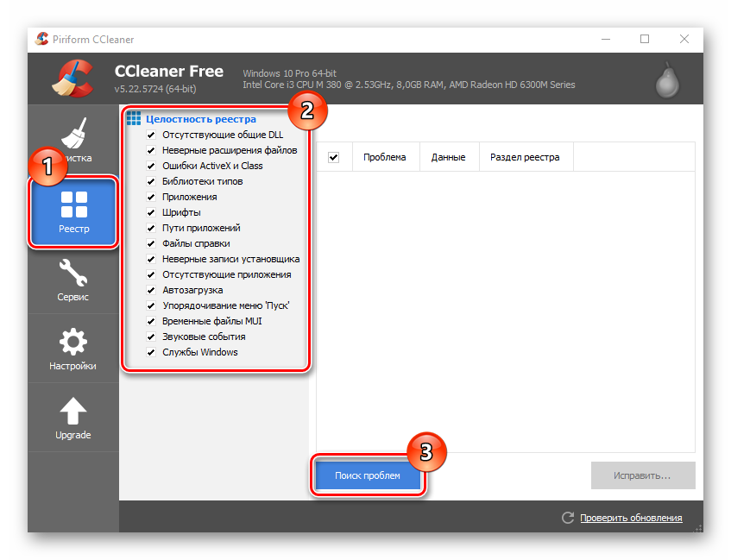Click the small CCleaner title bar icon
Image resolution: width=731 pixels, height=560 pixels.
[41, 39]
